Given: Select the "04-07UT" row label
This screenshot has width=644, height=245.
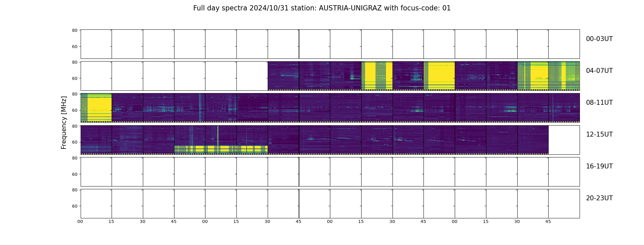Looking at the screenshot, I should tap(599, 71).
